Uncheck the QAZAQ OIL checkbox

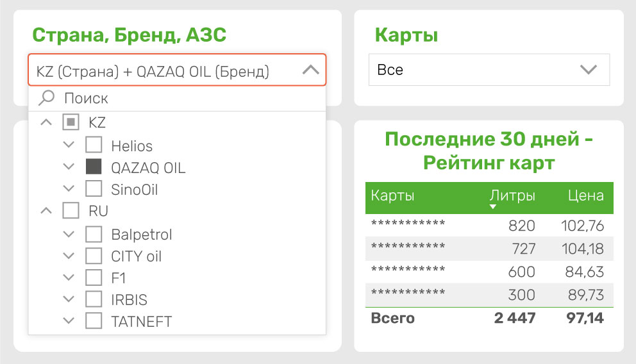[x=94, y=167]
